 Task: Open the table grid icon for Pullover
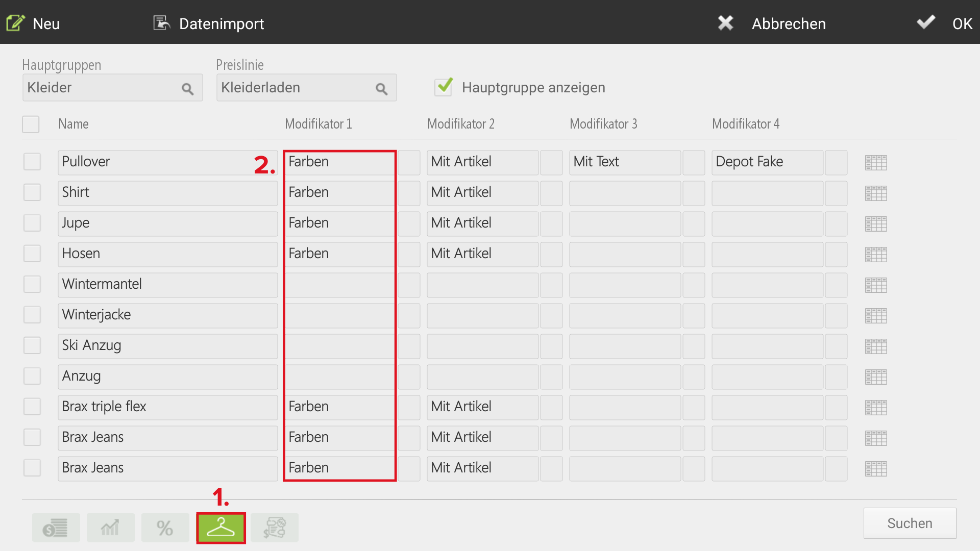pyautogui.click(x=876, y=163)
